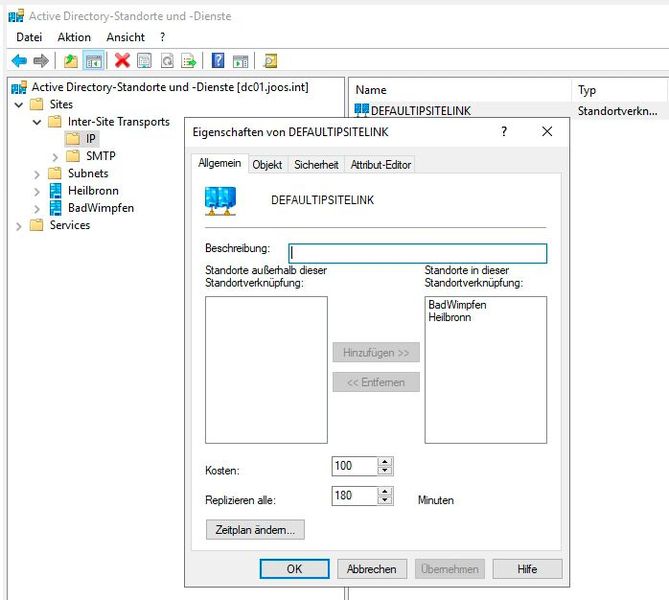
Task: Select the Heilbronn site icon in tree
Action: coord(55,190)
